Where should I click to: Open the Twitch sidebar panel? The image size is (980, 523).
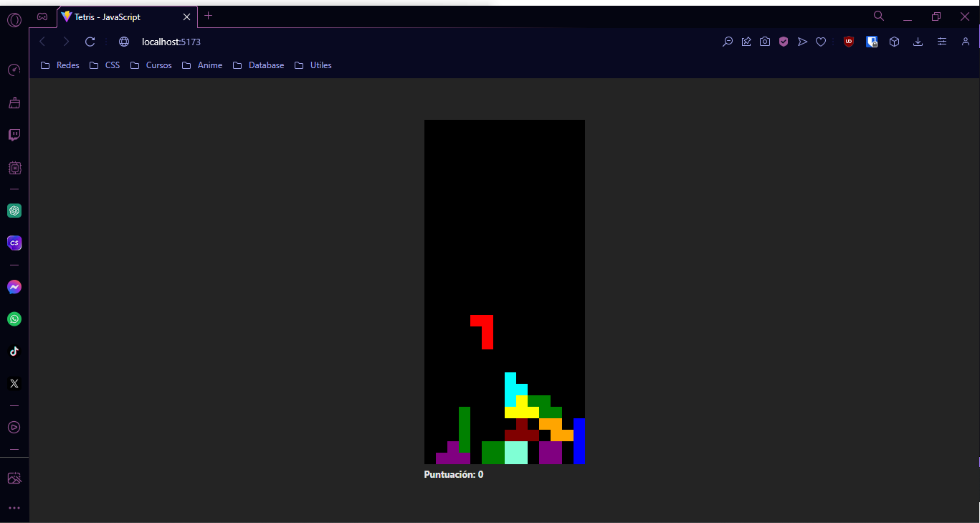tap(14, 135)
